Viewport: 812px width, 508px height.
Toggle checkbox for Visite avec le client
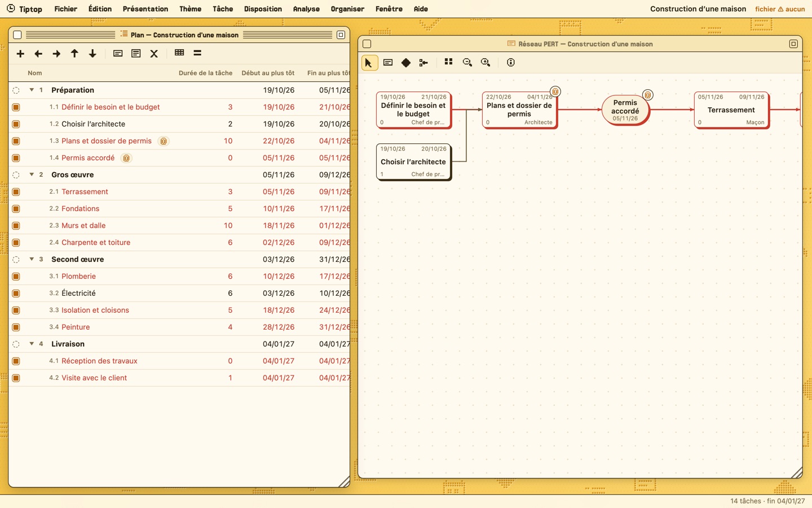(x=16, y=378)
